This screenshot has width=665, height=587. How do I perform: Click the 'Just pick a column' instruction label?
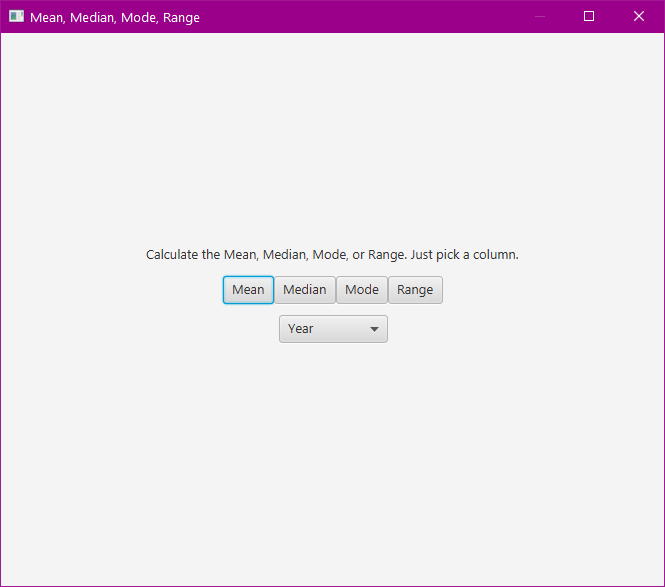pyautogui.click(x=332, y=255)
